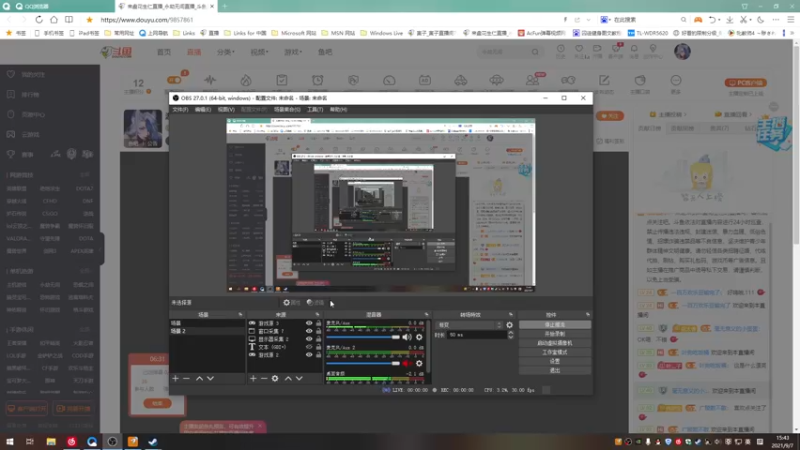Pop out the 控件 dock panel
Viewport: 800px width, 450px height.
pos(588,315)
